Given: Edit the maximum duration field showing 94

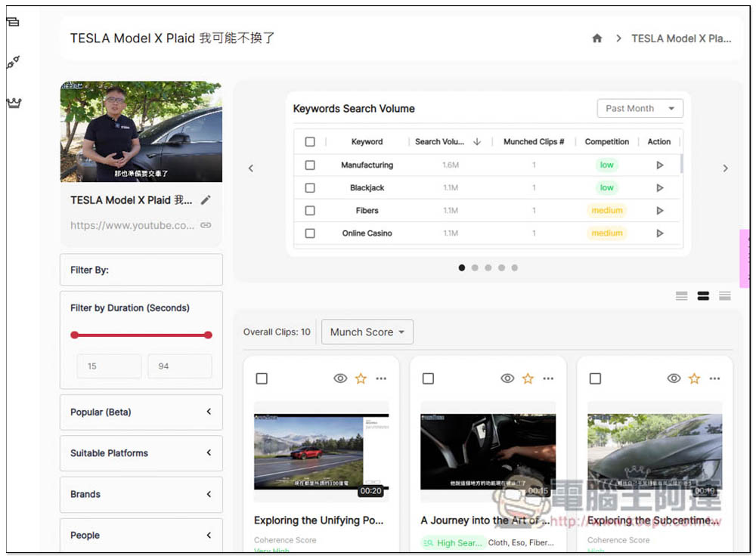Looking at the screenshot, I should tap(180, 366).
